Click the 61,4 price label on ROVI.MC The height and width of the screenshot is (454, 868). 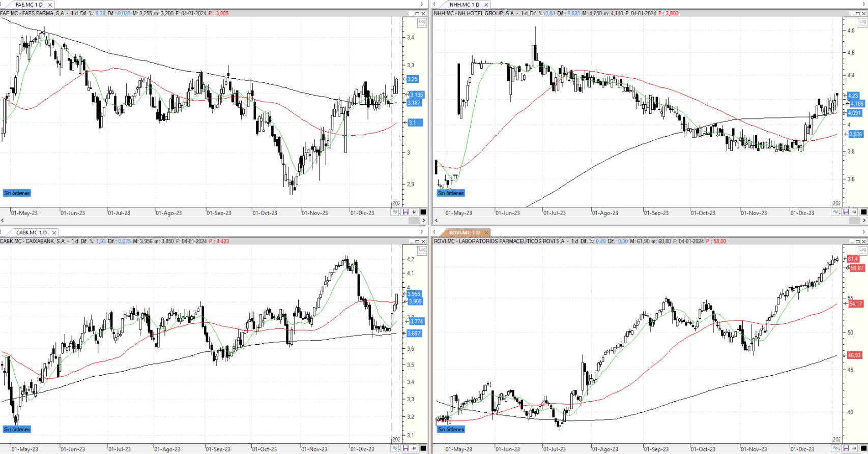[x=853, y=259]
